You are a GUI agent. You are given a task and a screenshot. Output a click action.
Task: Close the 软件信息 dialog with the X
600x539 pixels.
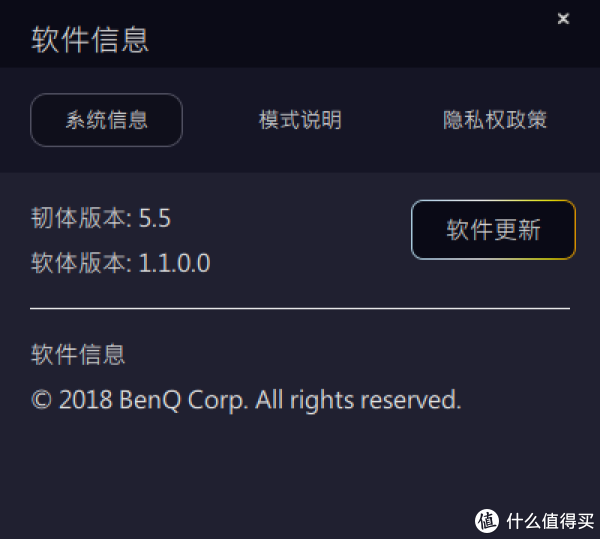pyautogui.click(x=563, y=18)
